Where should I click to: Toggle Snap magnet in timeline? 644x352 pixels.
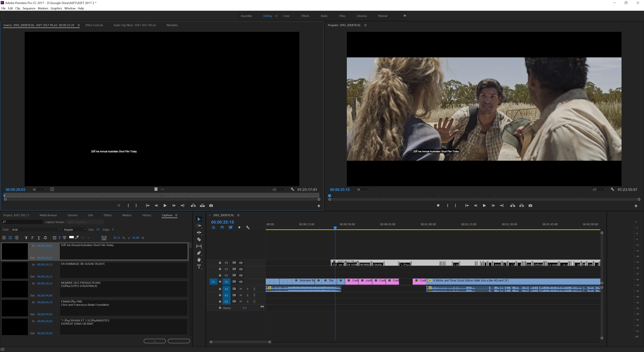coord(222,227)
